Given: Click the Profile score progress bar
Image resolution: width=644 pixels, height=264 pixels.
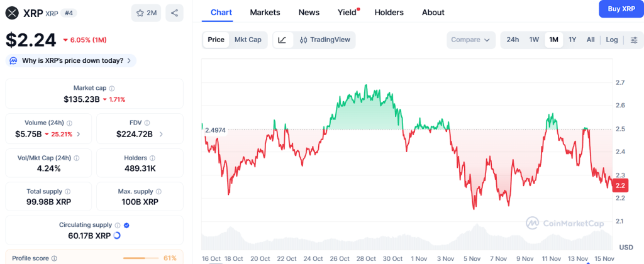Looking at the screenshot, I should (x=140, y=258).
